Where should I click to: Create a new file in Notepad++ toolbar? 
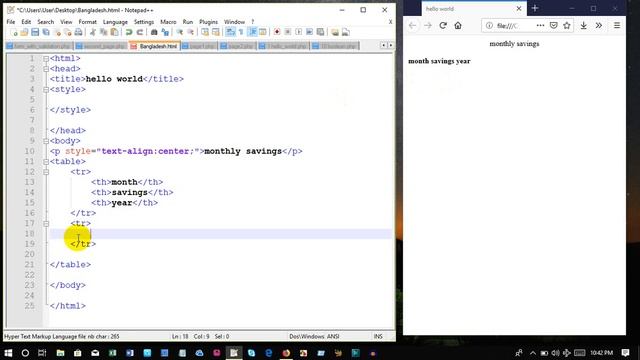(x=14, y=32)
